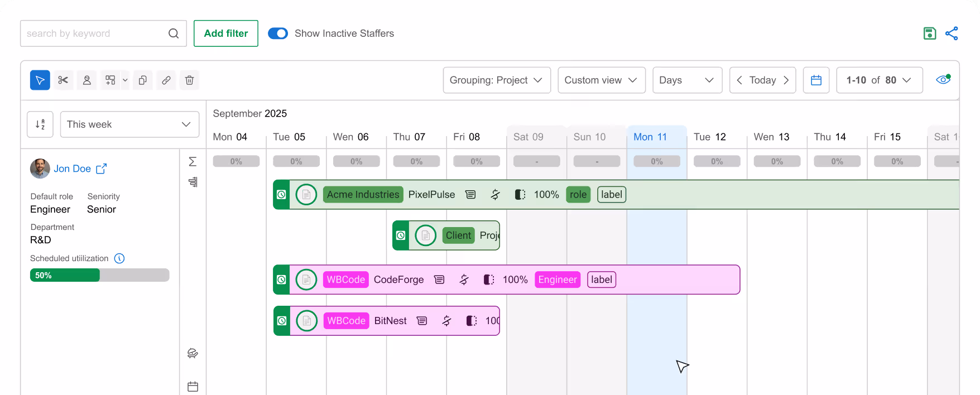Toggle Show Inactive Staffers switch
The height and width of the screenshot is (395, 980).
278,33
